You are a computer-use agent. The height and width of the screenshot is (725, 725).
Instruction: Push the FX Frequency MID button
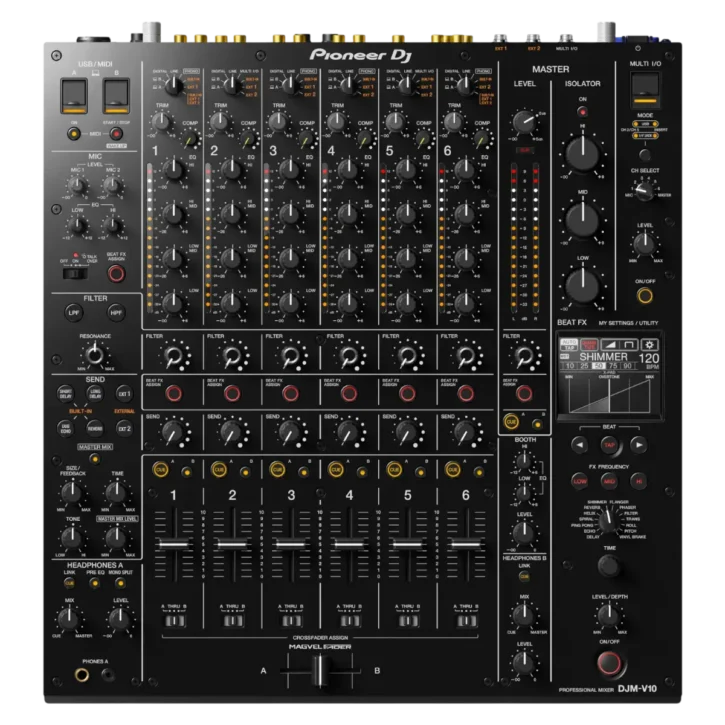[609, 481]
